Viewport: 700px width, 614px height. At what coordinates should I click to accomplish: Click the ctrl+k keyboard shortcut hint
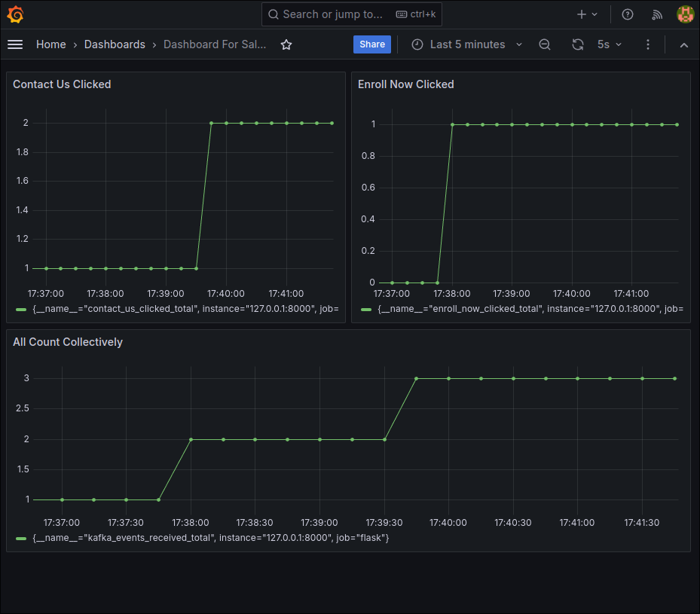point(416,14)
